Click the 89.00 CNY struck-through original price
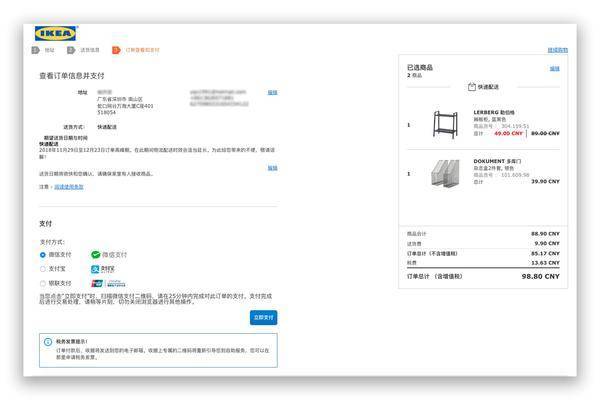Viewport: 600px width, 408px height. pos(545,134)
